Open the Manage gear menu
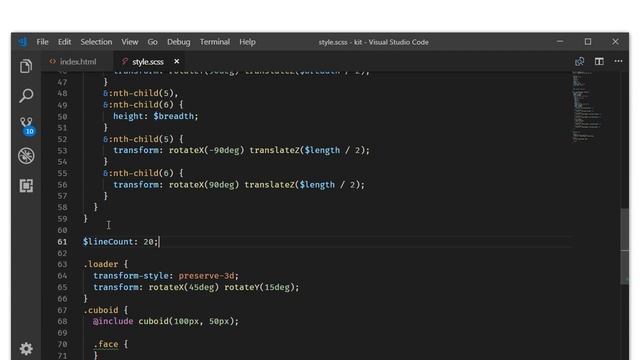 tap(26, 349)
